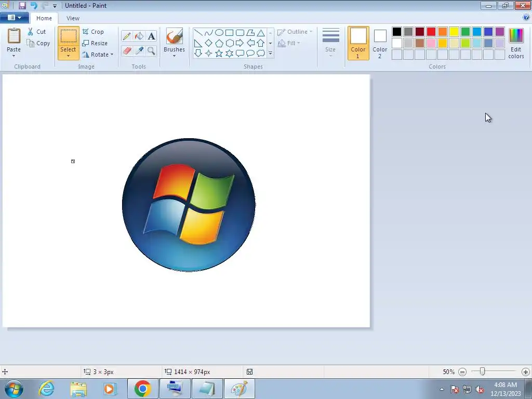Image resolution: width=532 pixels, height=399 pixels.
Task: Choose the Up arrow shape
Action: click(261, 43)
